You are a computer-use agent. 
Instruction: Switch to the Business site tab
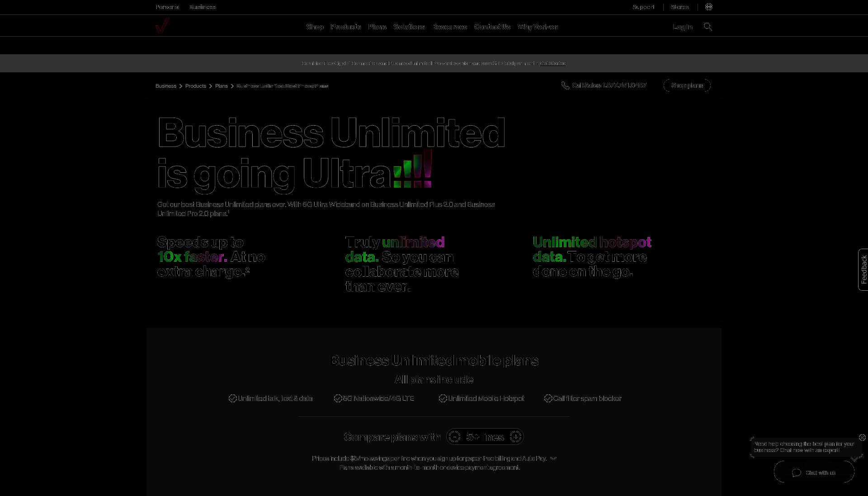pyautogui.click(x=203, y=7)
